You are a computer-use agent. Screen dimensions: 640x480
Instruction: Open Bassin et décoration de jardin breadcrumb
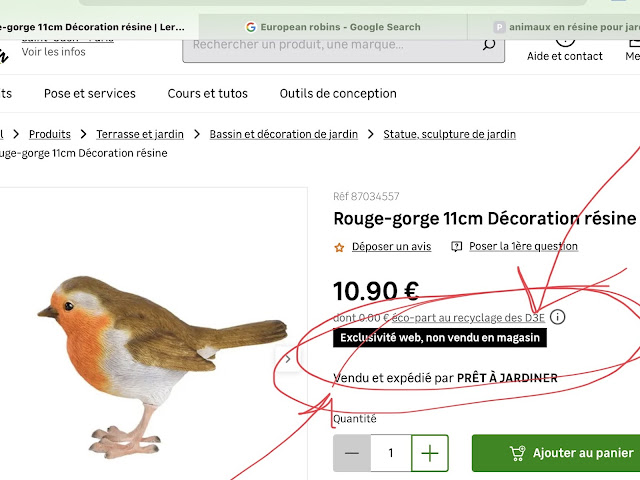point(284,134)
